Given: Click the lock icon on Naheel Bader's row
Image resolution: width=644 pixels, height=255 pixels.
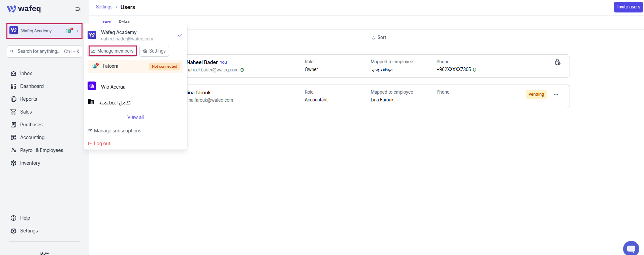Looking at the screenshot, I should click(x=558, y=62).
